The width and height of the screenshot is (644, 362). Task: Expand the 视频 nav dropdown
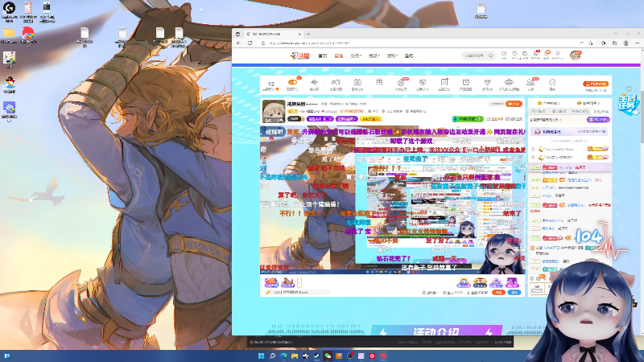(374, 56)
